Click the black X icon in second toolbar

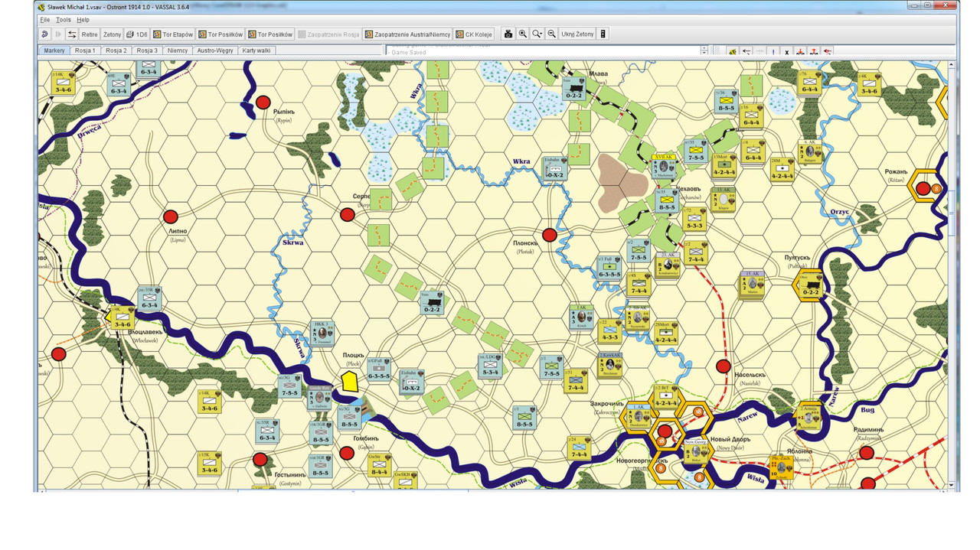(x=786, y=51)
